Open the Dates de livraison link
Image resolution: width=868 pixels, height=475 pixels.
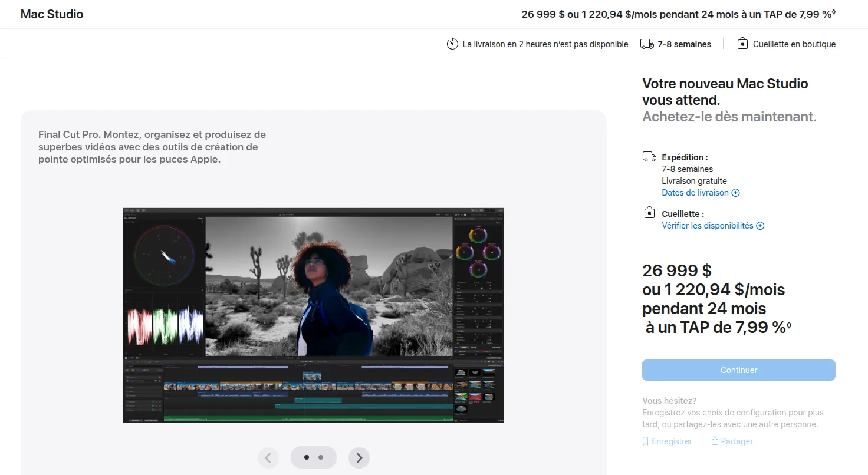point(701,193)
